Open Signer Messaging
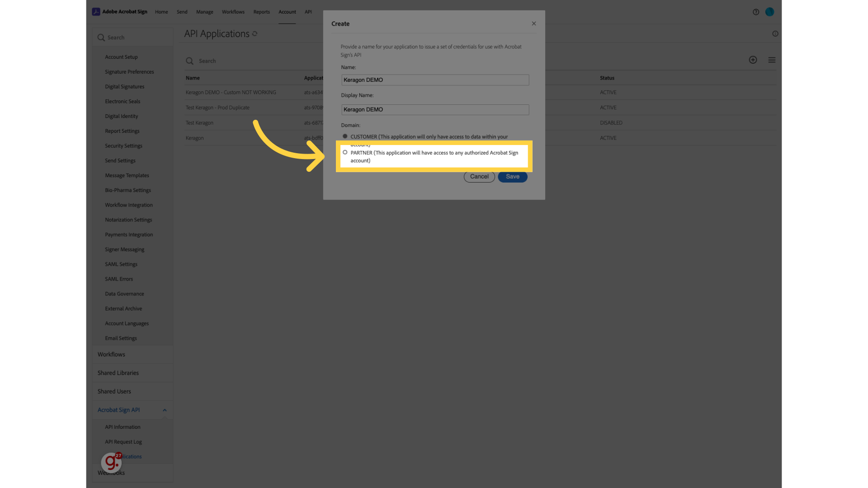The image size is (868, 488). tap(125, 249)
